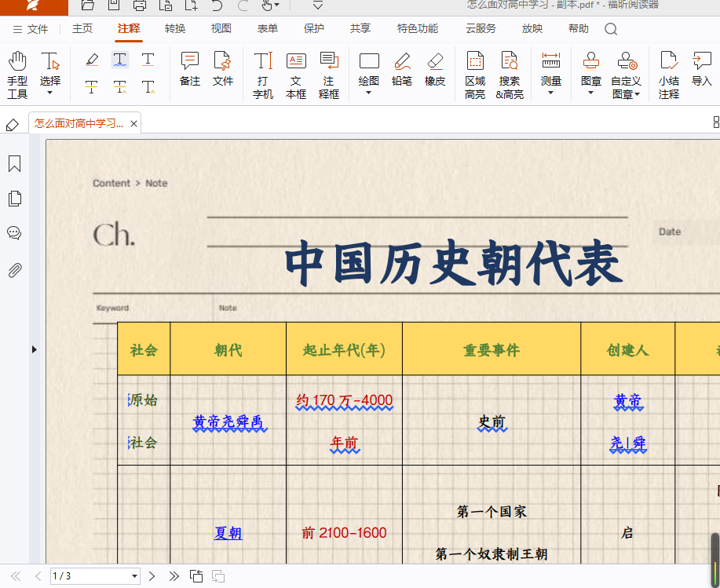720x588 pixels.
Task: Select the Hand tool
Action: tap(17, 74)
